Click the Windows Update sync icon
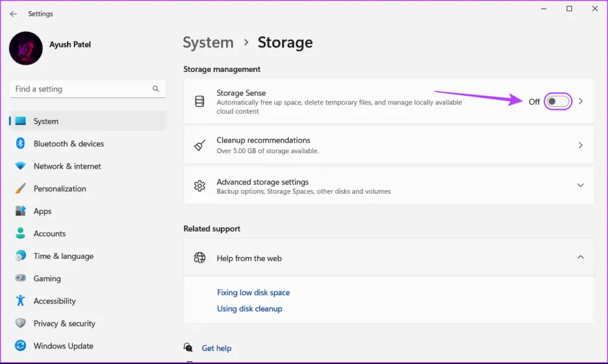The height and width of the screenshot is (364, 608). coord(21,346)
